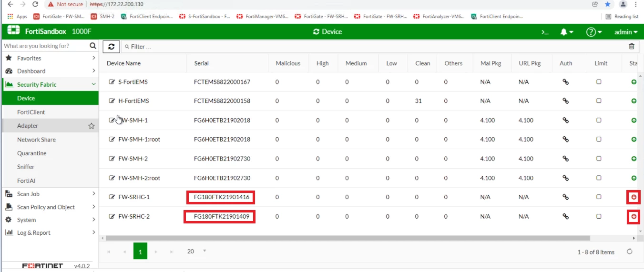
Task: Refresh the device list with toolbar button
Action: (x=111, y=46)
